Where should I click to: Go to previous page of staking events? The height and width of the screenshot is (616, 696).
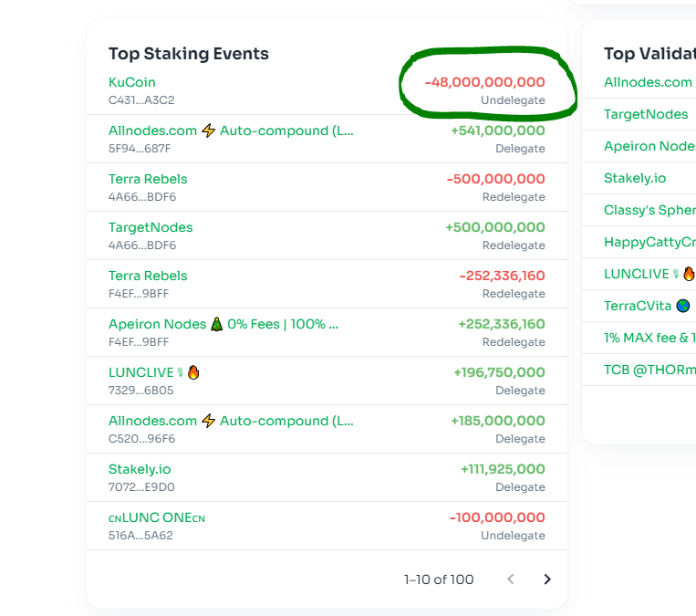[x=511, y=579]
